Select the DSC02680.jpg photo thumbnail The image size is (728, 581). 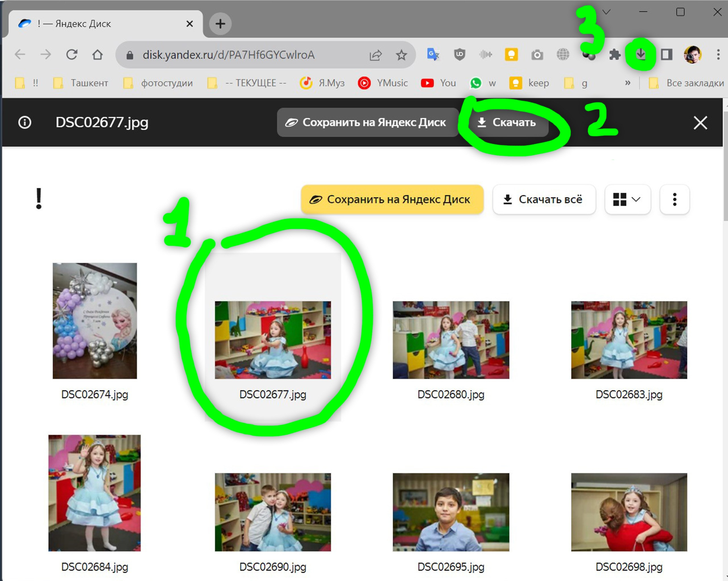click(x=451, y=340)
